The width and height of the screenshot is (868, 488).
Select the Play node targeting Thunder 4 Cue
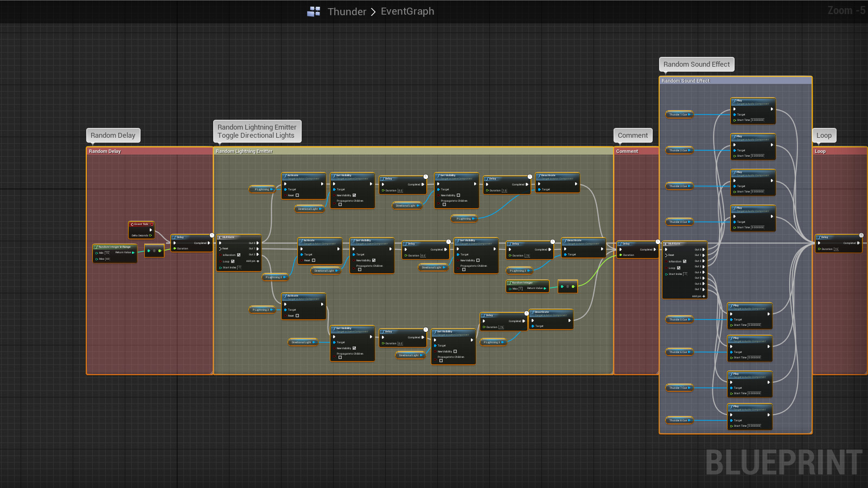coord(753,219)
